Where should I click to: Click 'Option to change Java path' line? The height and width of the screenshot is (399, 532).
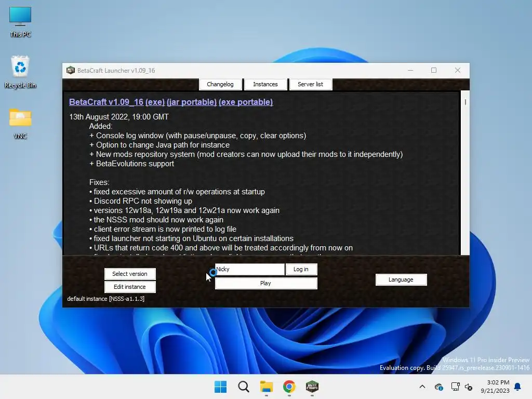click(x=159, y=145)
